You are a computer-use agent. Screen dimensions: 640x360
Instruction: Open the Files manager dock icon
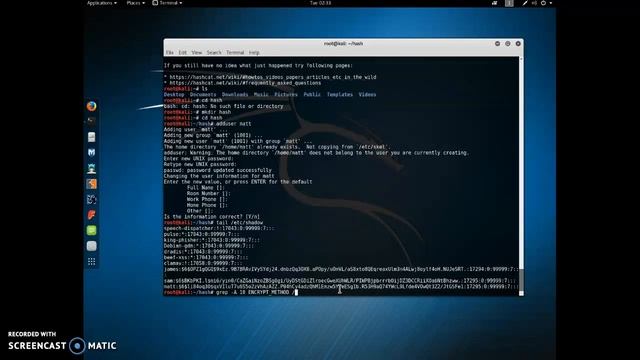[x=91, y=137]
